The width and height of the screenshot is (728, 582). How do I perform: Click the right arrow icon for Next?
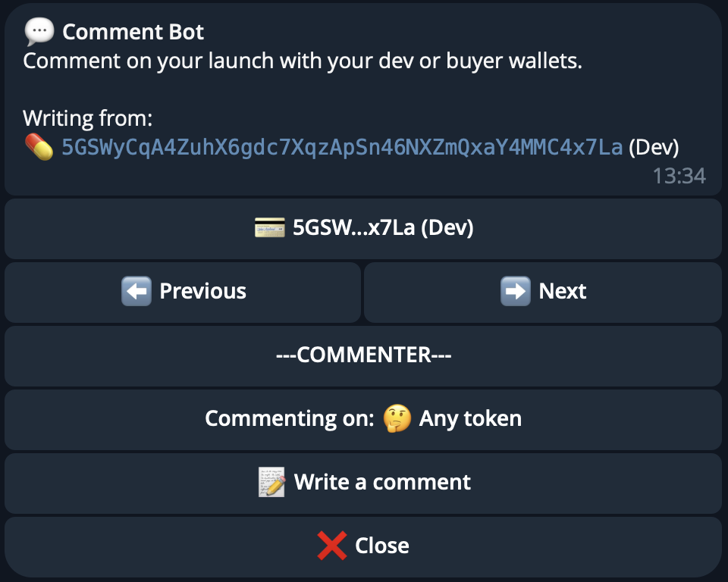pyautogui.click(x=516, y=291)
